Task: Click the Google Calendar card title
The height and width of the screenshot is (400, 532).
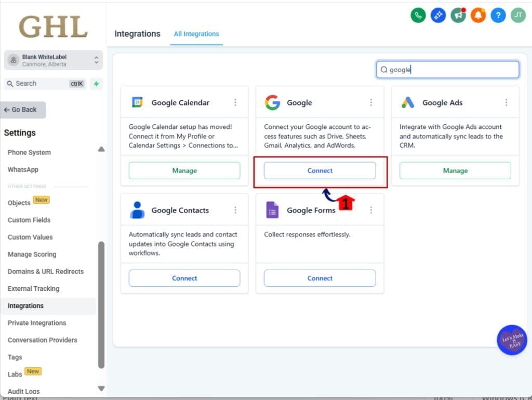Action: tap(180, 102)
